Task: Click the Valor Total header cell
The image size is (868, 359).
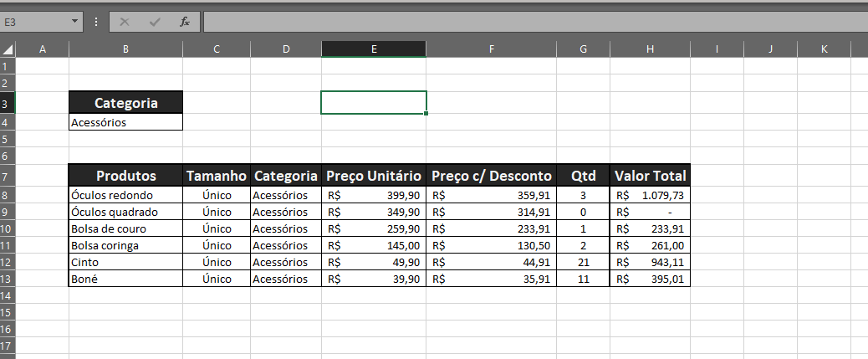Action: [650, 176]
